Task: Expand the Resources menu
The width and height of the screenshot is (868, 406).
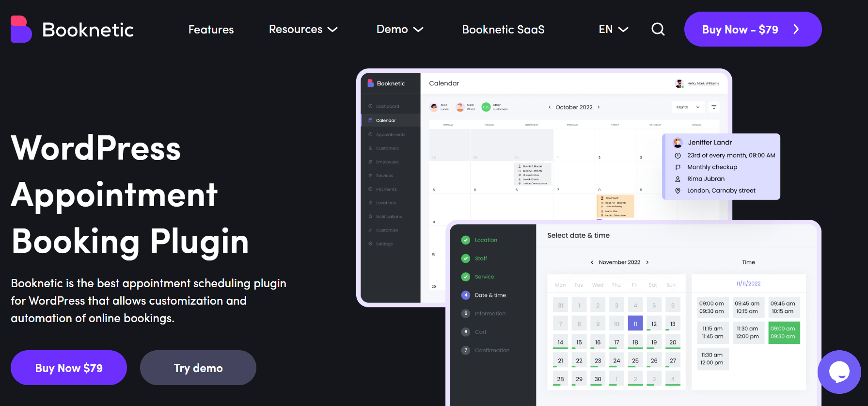Action: click(303, 30)
